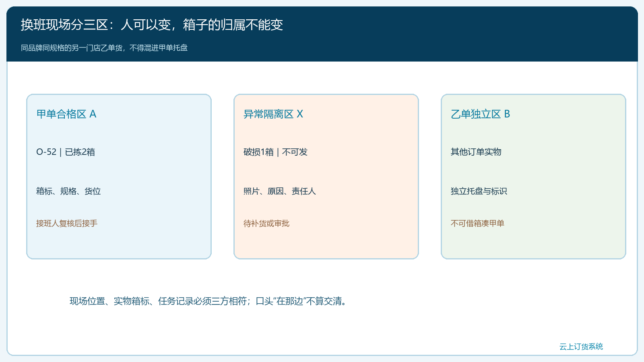Image resolution: width=644 pixels, height=362 pixels.
Task: Click the summary sentence starting 现场位置、实物箱标
Action: coord(208,301)
